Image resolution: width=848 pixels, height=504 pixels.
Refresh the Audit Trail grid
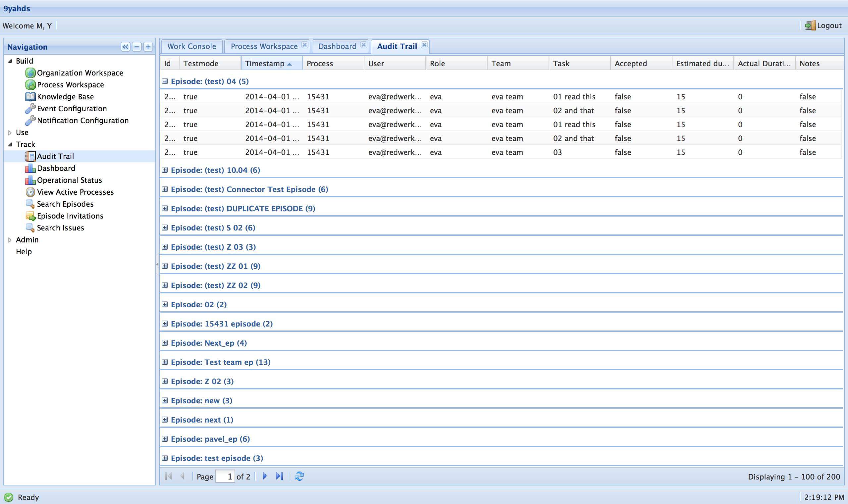click(x=299, y=476)
